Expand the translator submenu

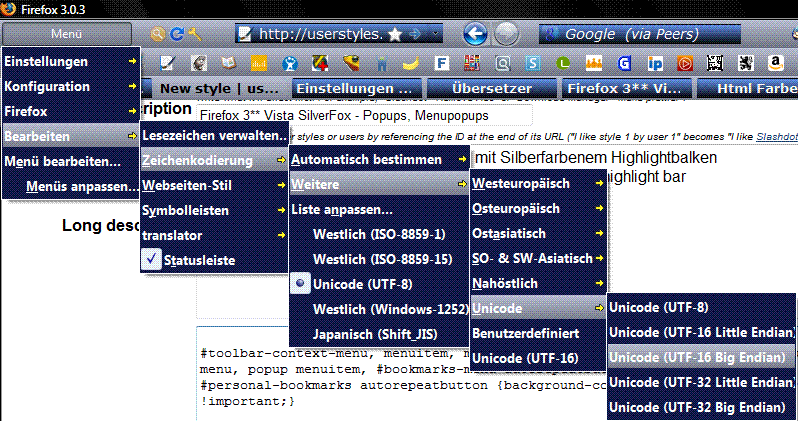(x=214, y=235)
